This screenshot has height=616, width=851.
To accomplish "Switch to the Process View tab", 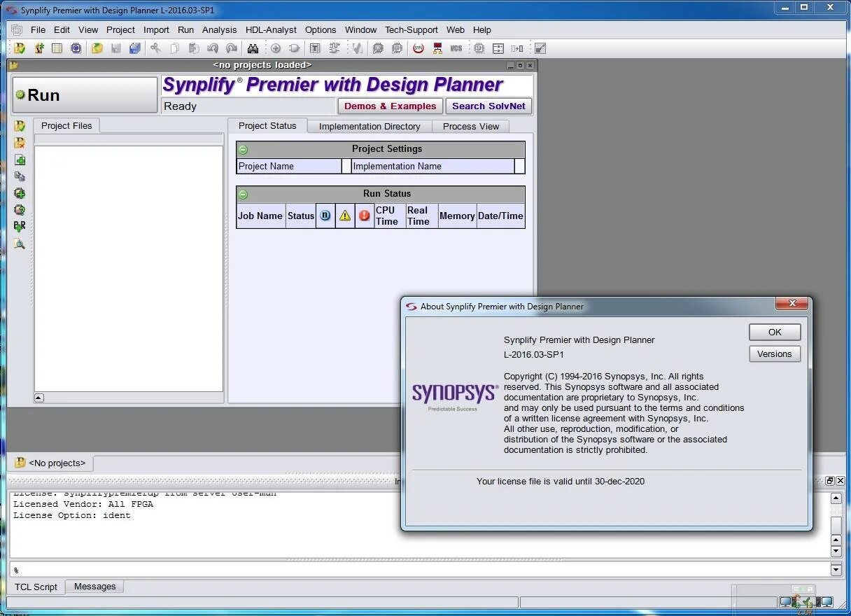I will [x=471, y=127].
